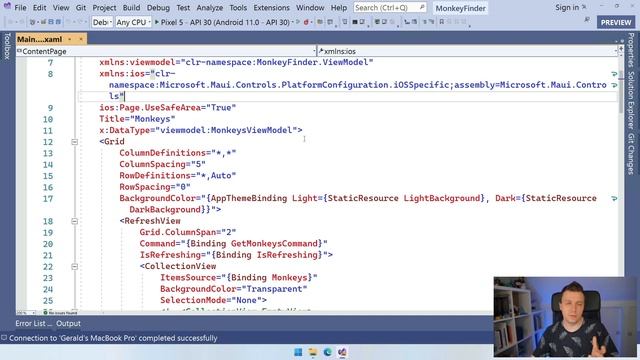Click the Search (Ctrl+Q) box

pyautogui.click(x=390, y=8)
